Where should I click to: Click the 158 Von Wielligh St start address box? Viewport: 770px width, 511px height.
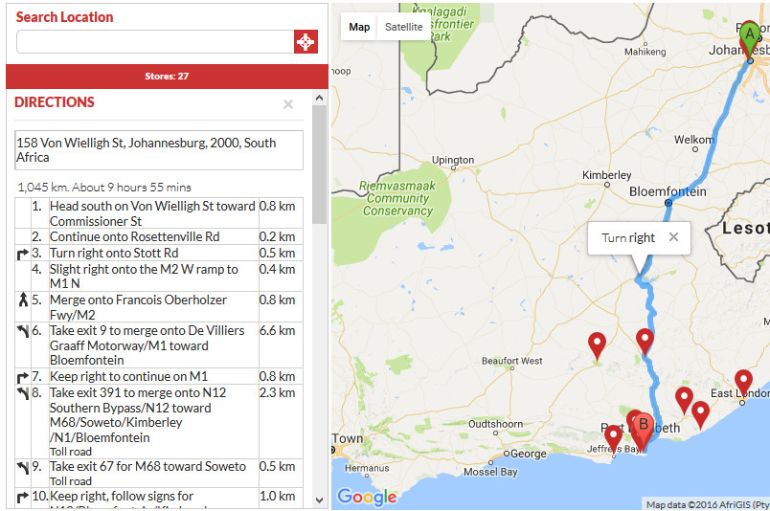(x=159, y=150)
